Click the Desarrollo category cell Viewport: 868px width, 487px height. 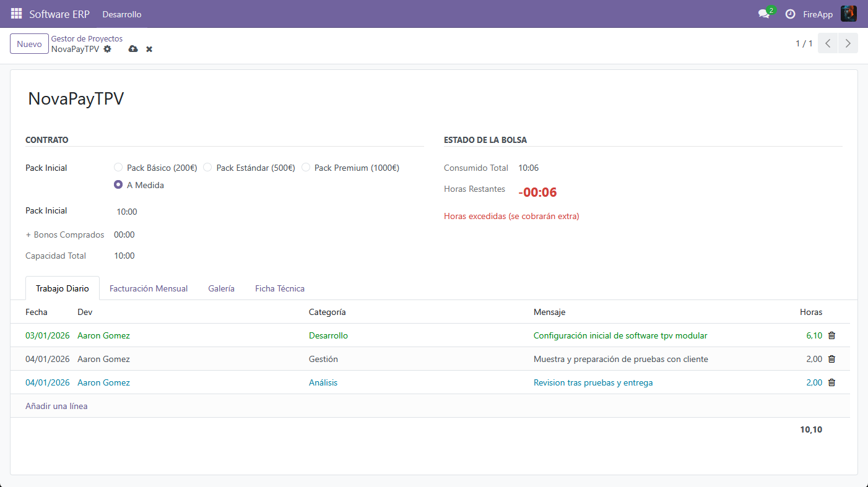(328, 335)
